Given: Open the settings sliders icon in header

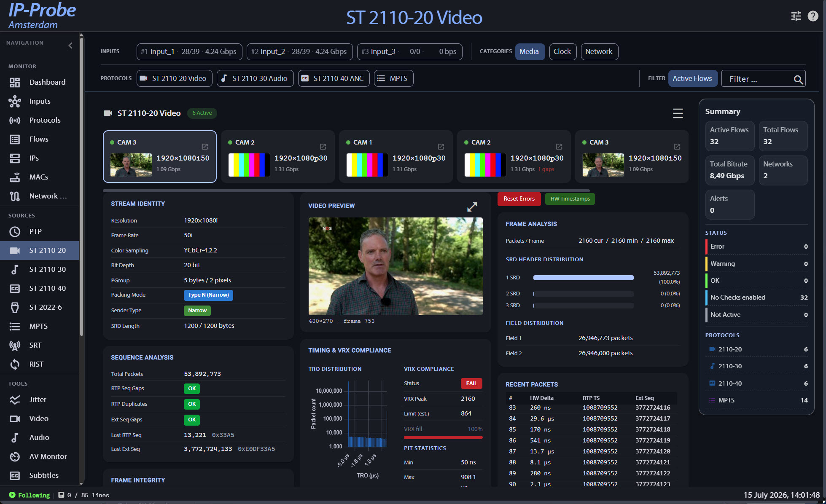Looking at the screenshot, I should pyautogui.click(x=796, y=16).
